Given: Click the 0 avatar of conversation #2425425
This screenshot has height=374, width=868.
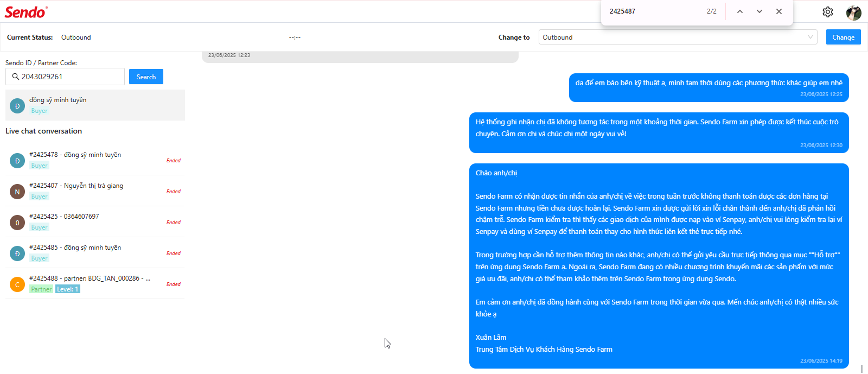Looking at the screenshot, I should [x=17, y=223].
